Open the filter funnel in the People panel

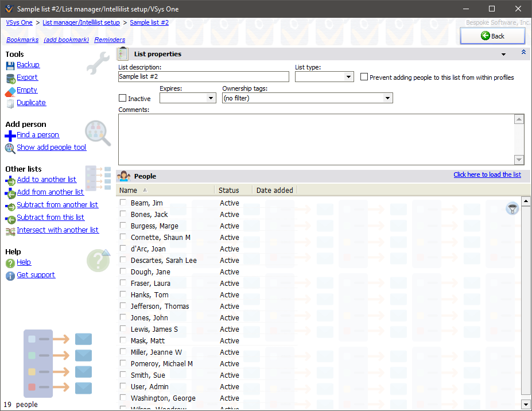511,208
